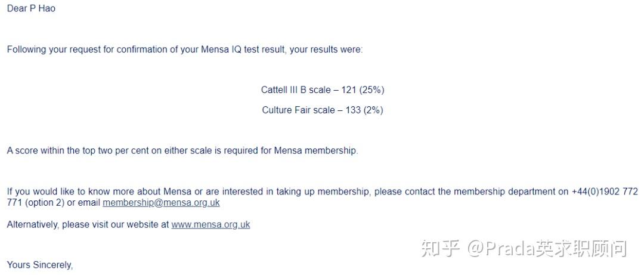Click the "top two per cent" requirement sentence
The height and width of the screenshot is (275, 644).
point(182,151)
